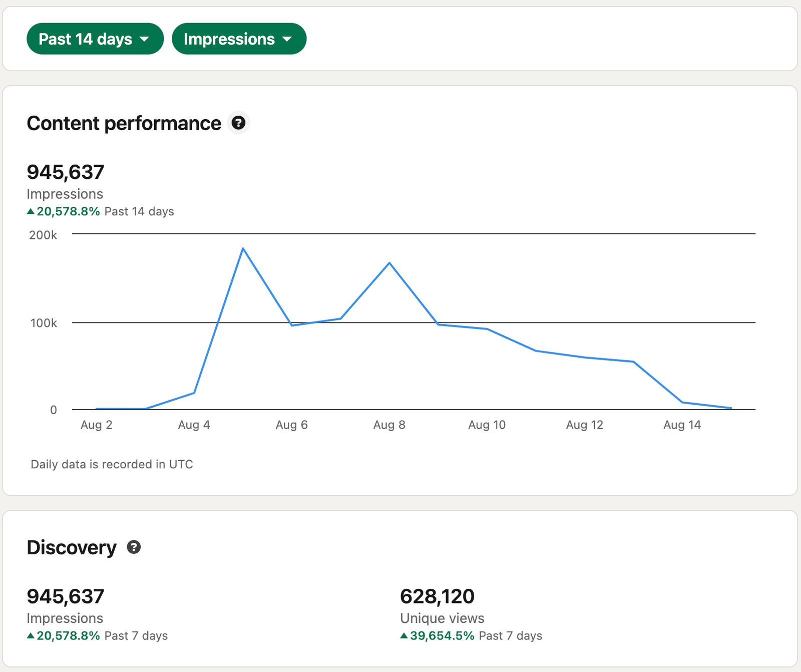
Task: Open the Past 14 days dropdown
Action: (95, 39)
